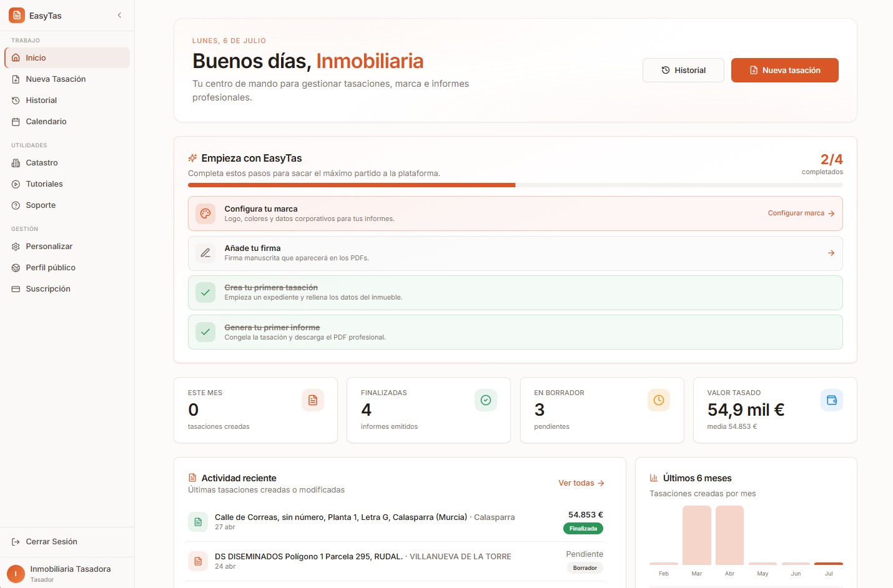This screenshot has width=893, height=588.
Task: Open Historial in the sidebar menu
Action: coord(67,100)
